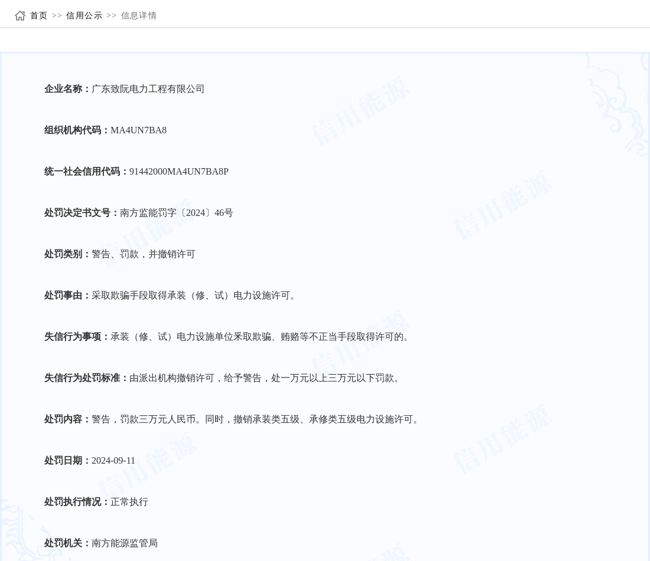
Task: Select penalty date 2024-09-11
Action: (x=113, y=461)
